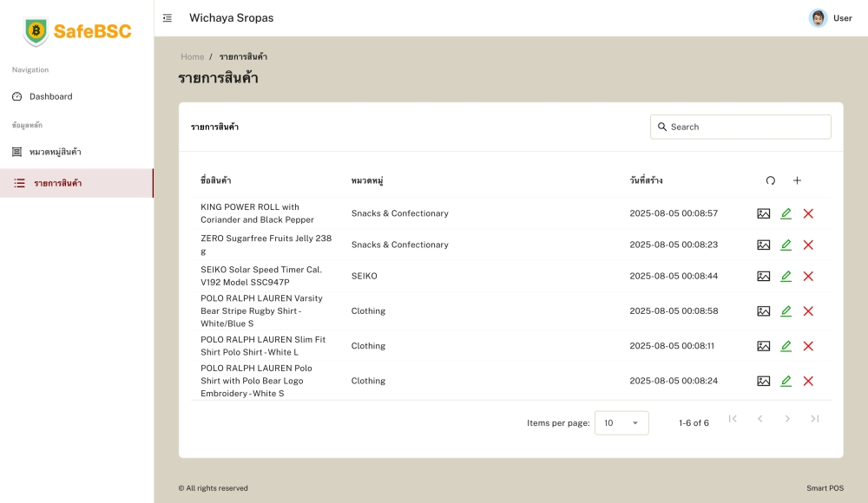Delete the Polo Bear Logo Embroidery shirt
The width and height of the screenshot is (868, 503).
(x=808, y=381)
